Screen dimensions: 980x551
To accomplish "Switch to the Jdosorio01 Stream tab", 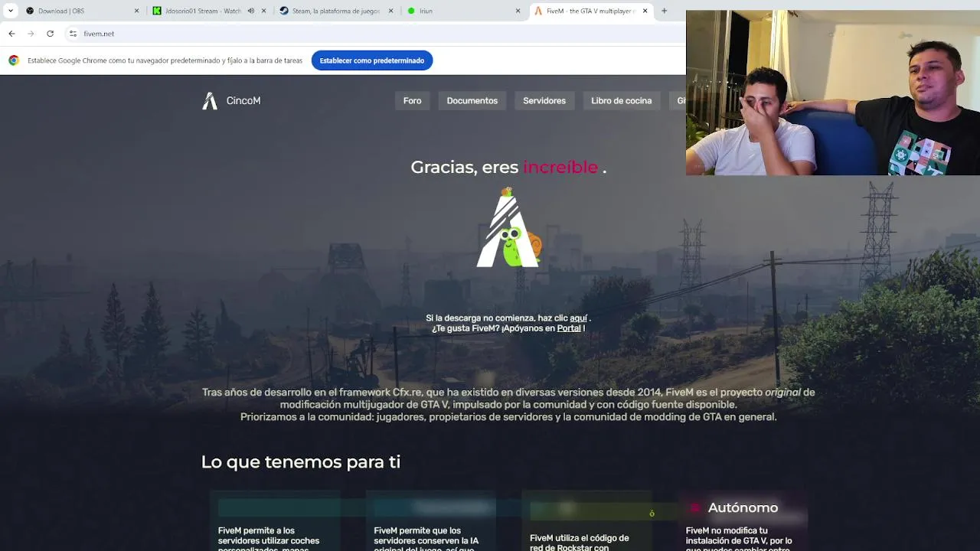I will (x=208, y=11).
